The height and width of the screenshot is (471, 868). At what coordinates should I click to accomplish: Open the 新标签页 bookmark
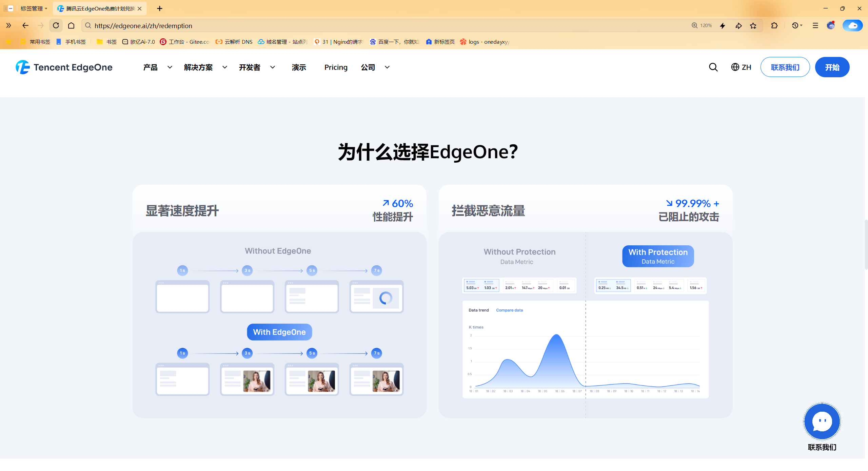(440, 42)
